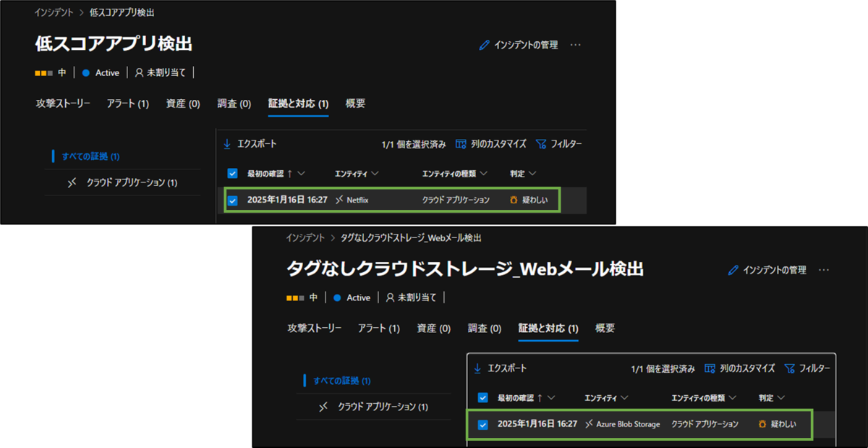Open the 概要 tab in the 低スコアアプリ検出 incident
Screen dimensions: 868x448
point(355,103)
